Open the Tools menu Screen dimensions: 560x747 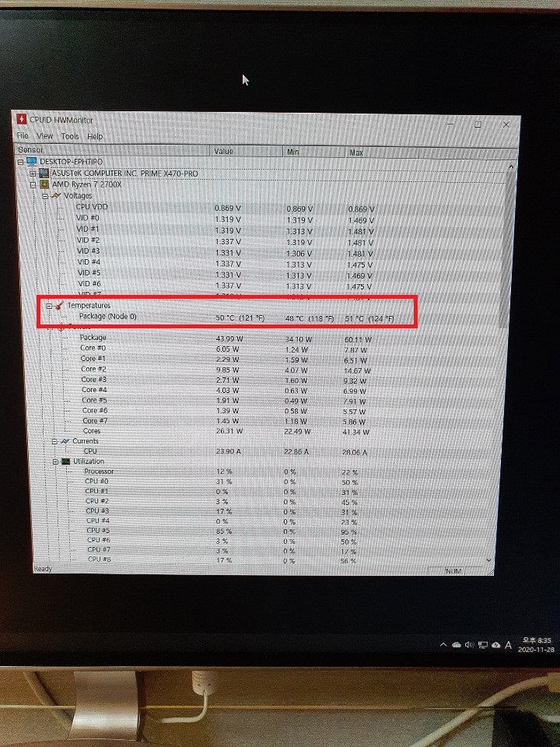point(70,136)
